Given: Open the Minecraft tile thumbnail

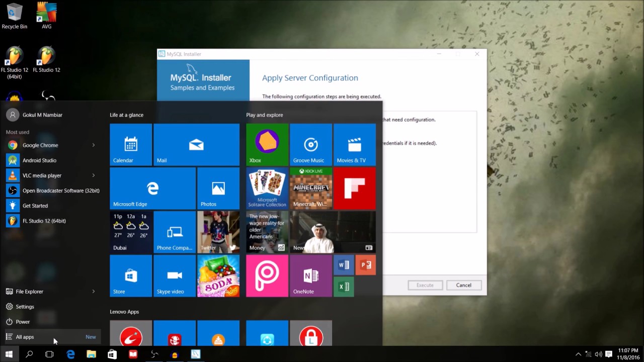Looking at the screenshot, I should tap(311, 189).
